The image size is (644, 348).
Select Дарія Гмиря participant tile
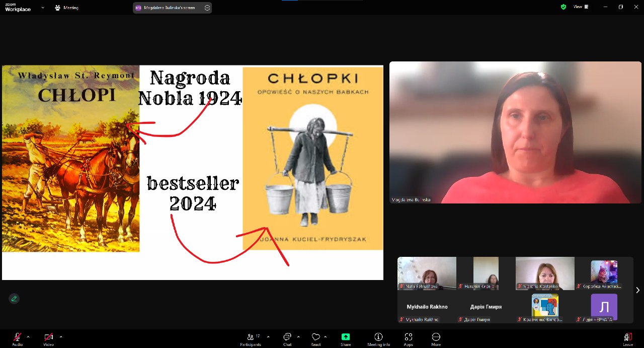click(486, 307)
